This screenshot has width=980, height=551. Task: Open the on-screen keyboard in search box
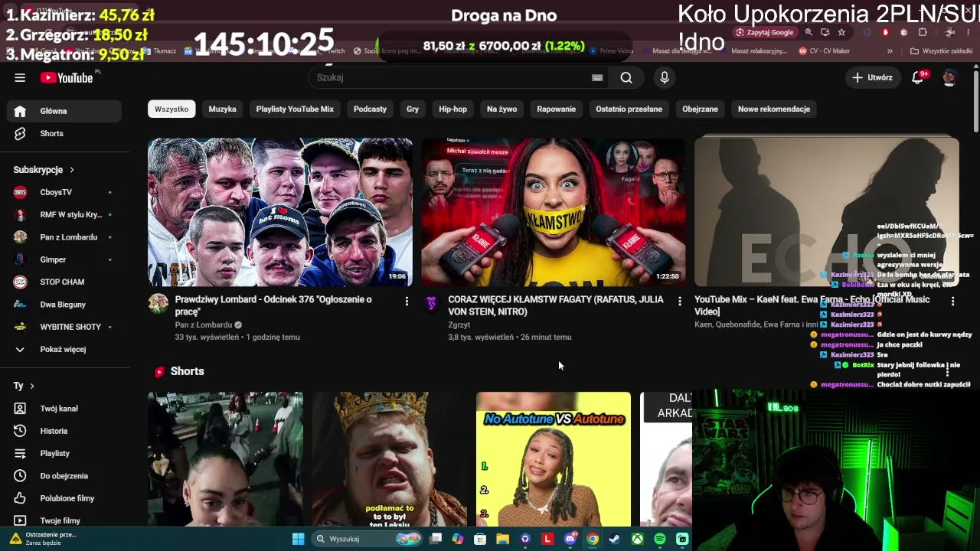(x=597, y=77)
